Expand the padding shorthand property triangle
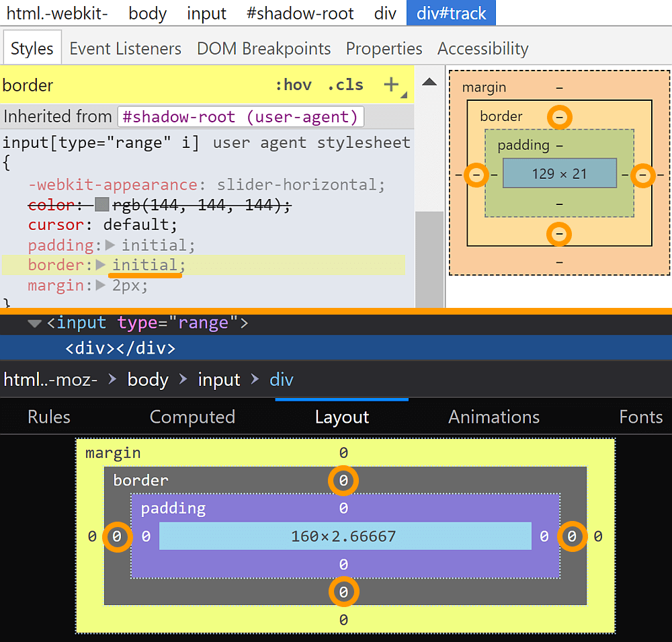The height and width of the screenshot is (642, 672). [x=111, y=245]
